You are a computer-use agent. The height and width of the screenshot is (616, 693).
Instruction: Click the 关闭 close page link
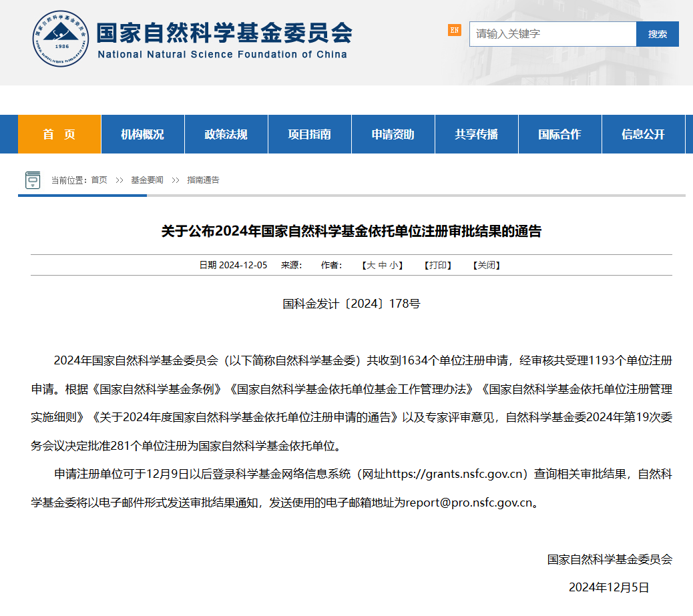tap(487, 265)
